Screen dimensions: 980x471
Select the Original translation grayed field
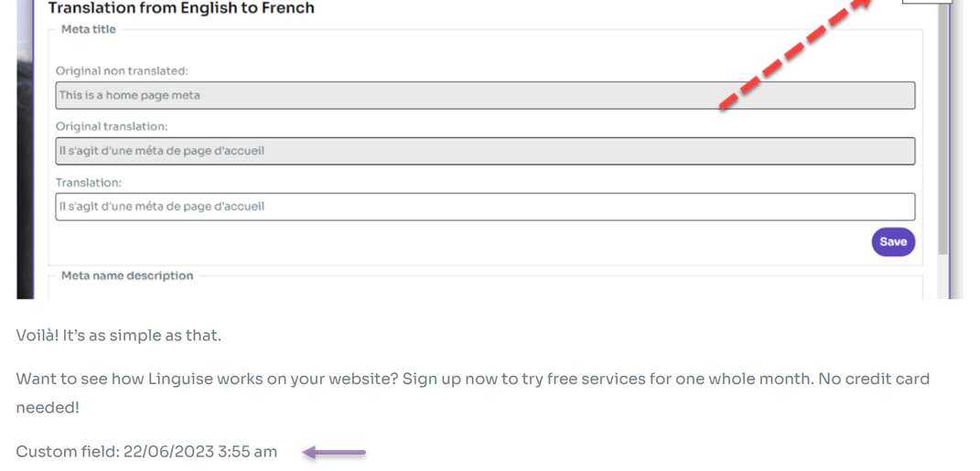point(485,151)
